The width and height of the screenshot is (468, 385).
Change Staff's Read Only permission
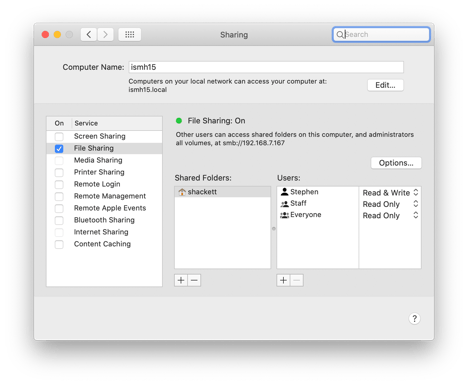(x=390, y=204)
